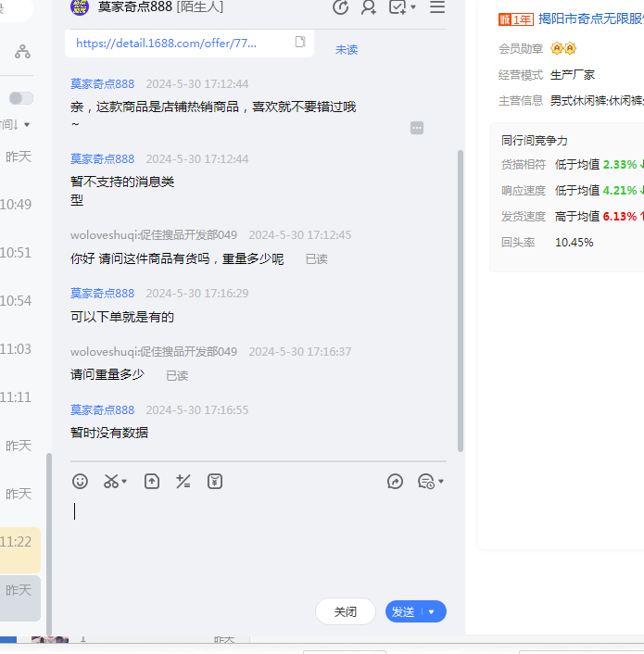Open the send button options arrow
This screenshot has width=644, height=654.
click(432, 612)
